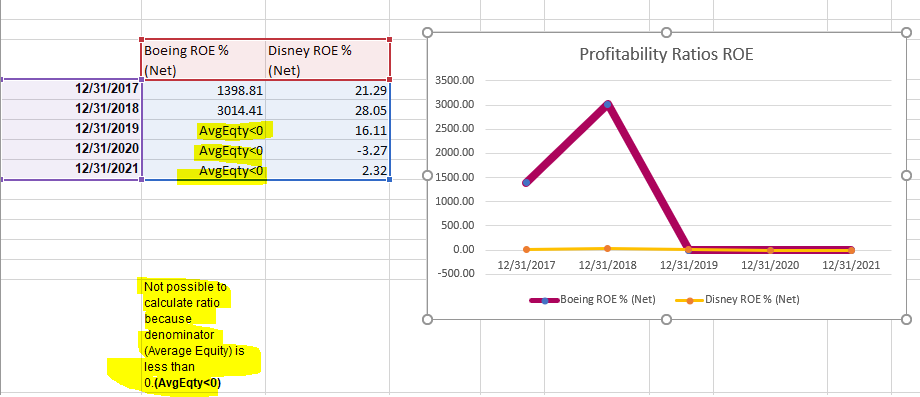Click the chart's bottom-left corner sizing handle
920x397 pixels.
(x=427, y=319)
